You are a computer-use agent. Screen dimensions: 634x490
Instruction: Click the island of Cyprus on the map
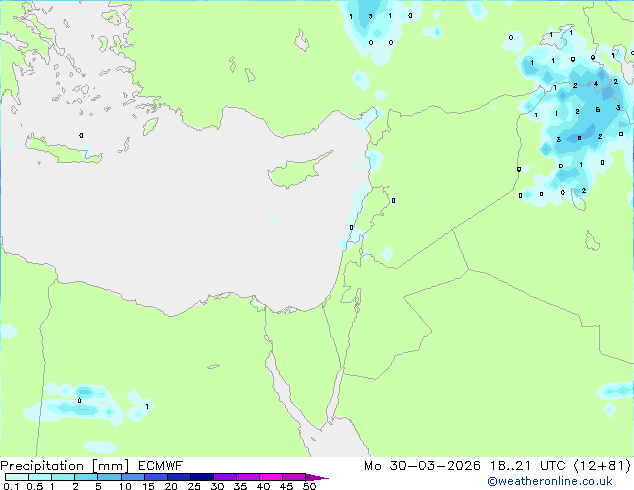point(295,172)
